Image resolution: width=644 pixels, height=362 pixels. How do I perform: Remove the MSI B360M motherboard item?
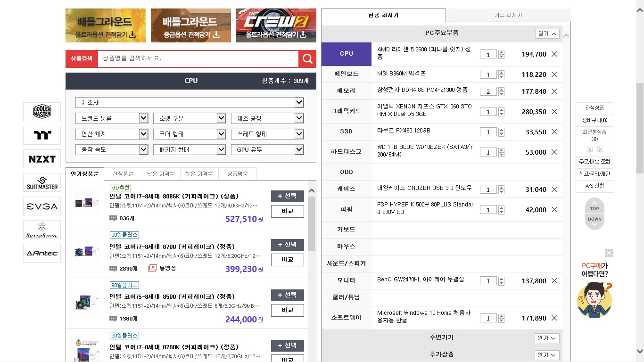point(554,74)
